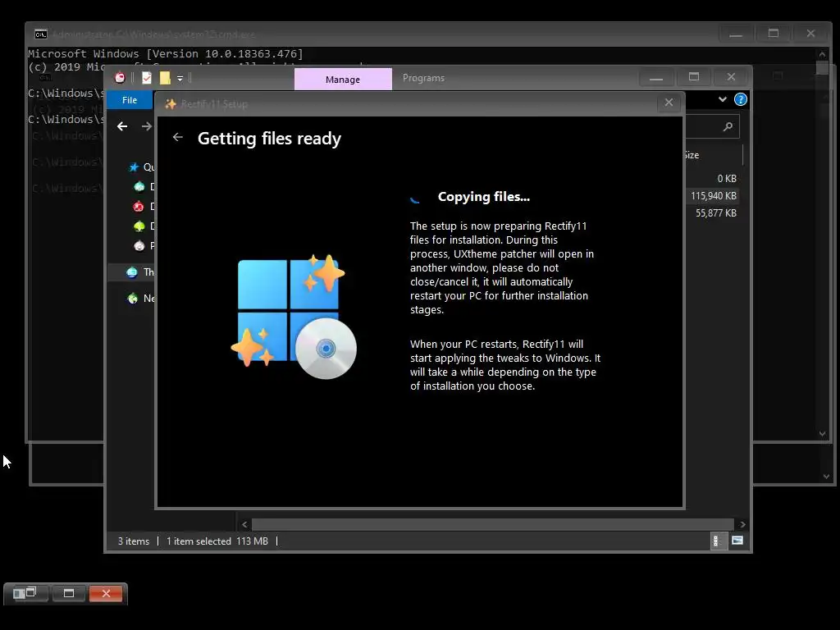Select the teal first item under Quick access
Viewport: 840px width, 630px height.
coord(139,186)
